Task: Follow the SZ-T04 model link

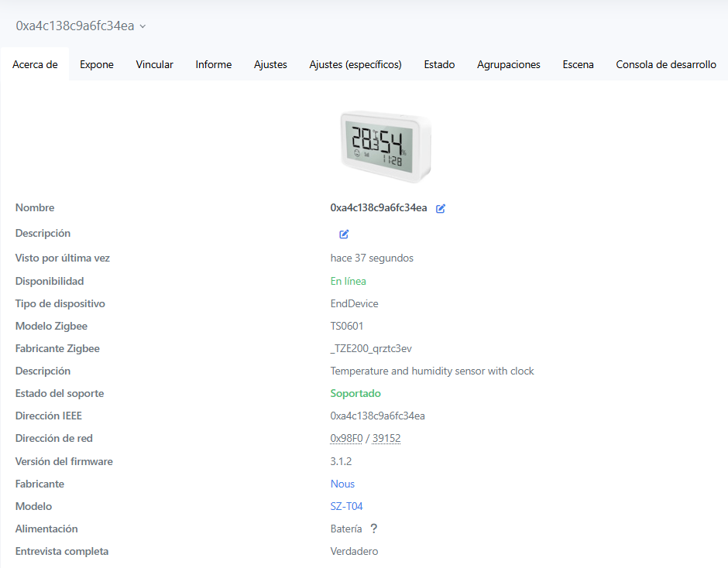Action: point(346,506)
